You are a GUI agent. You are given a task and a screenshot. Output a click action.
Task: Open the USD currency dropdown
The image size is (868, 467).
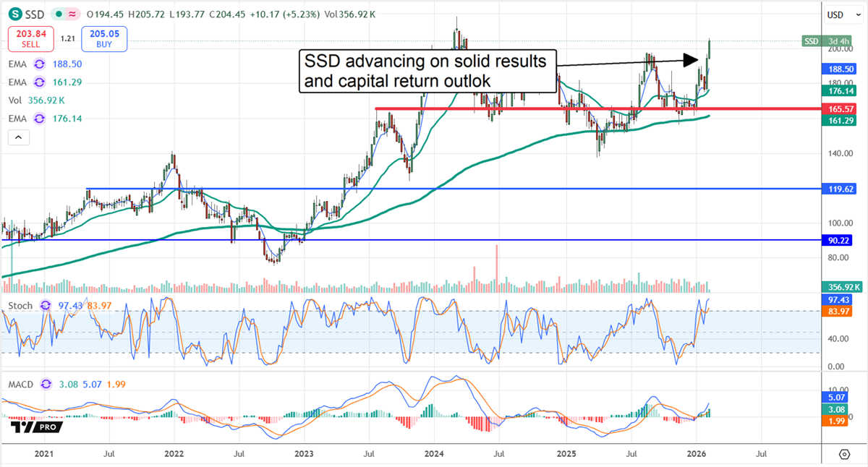[843, 14]
